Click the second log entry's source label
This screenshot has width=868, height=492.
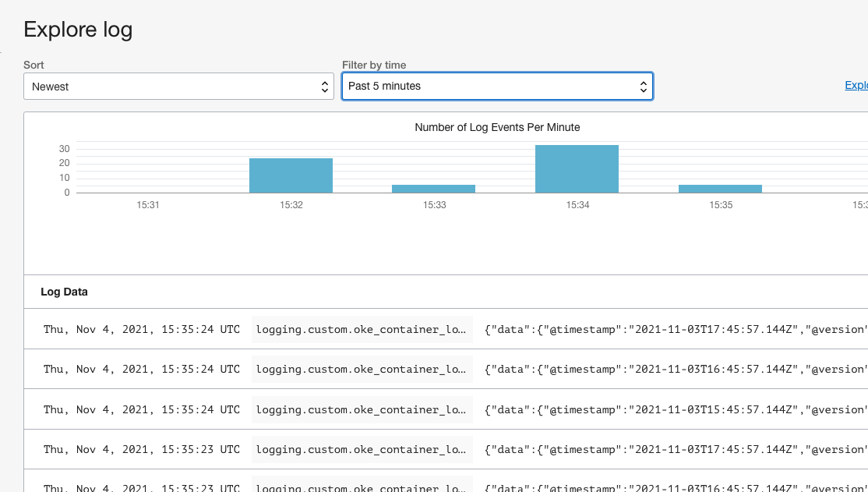362,369
